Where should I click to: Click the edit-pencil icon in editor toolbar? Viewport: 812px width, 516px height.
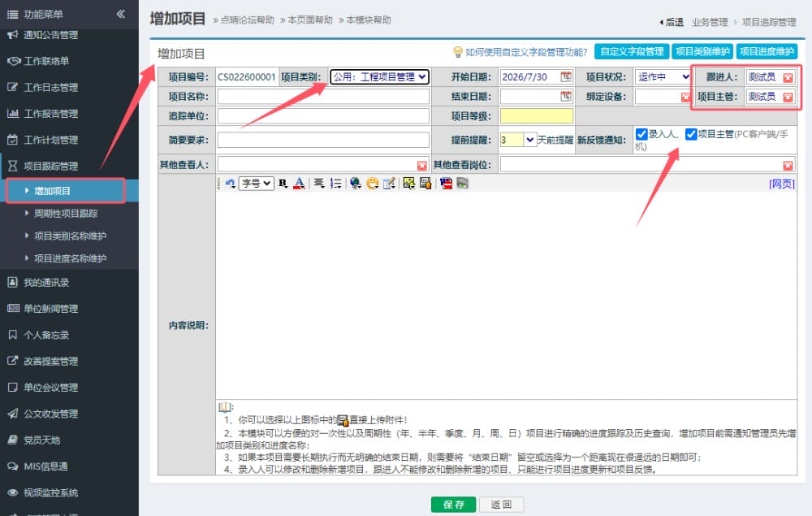click(389, 183)
